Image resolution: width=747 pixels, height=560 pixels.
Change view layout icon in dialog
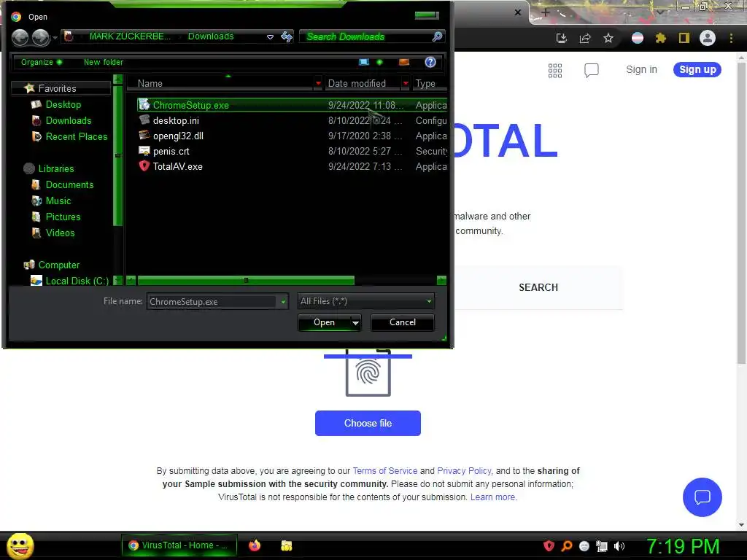(x=364, y=62)
